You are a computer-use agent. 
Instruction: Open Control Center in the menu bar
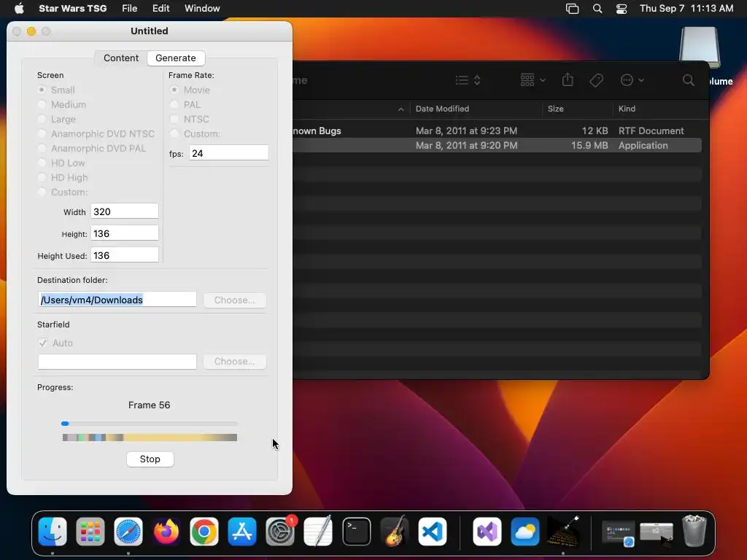pos(622,9)
